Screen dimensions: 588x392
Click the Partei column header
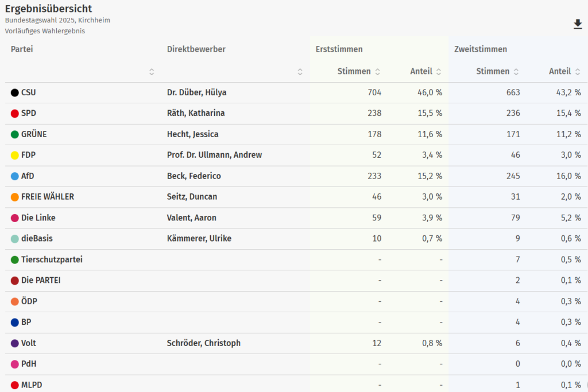tap(22, 49)
